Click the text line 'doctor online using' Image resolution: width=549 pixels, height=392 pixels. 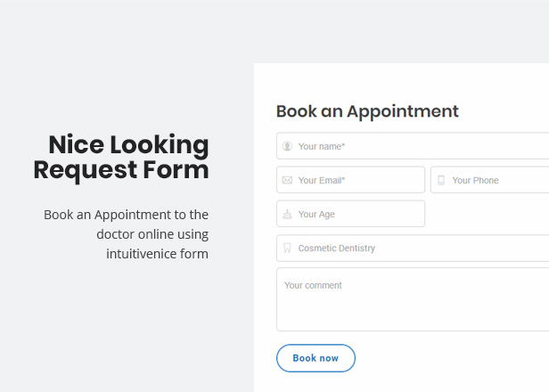pos(152,234)
